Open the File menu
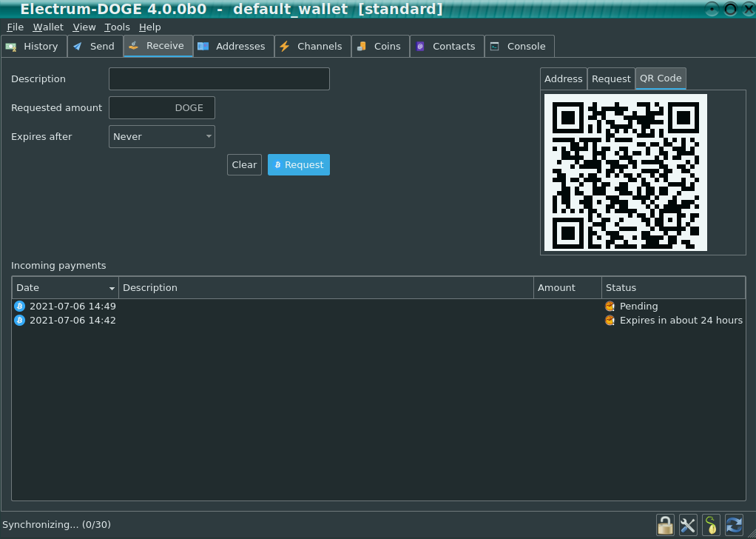 click(x=16, y=27)
